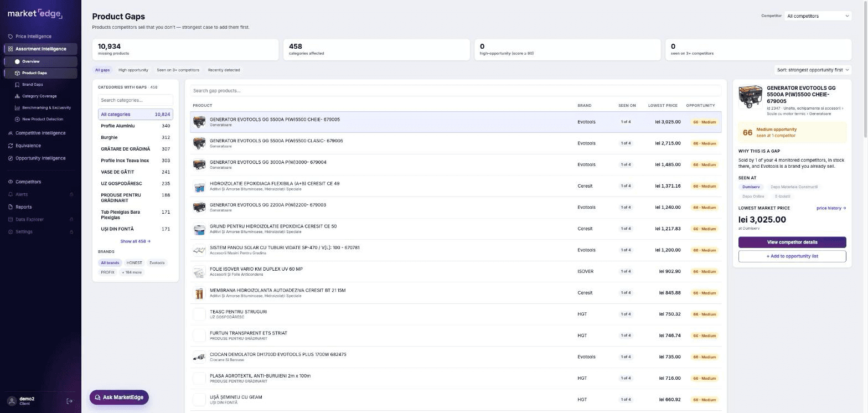
Task: Click the Show all 458 link
Action: tap(136, 241)
